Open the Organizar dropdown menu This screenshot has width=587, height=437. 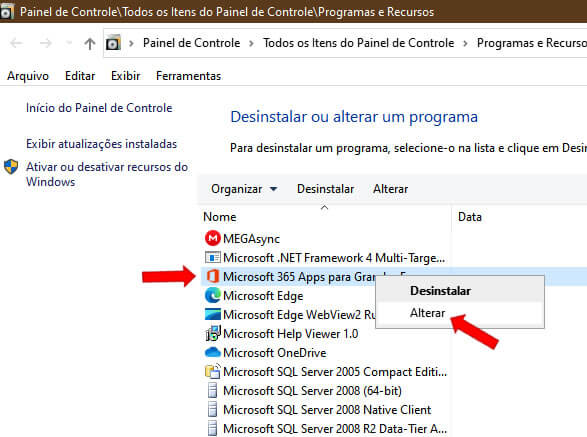tap(244, 189)
